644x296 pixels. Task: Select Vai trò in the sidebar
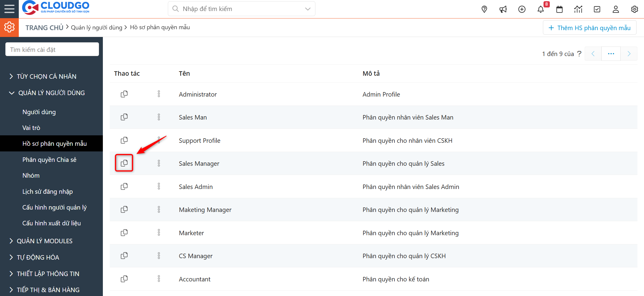pos(31,128)
